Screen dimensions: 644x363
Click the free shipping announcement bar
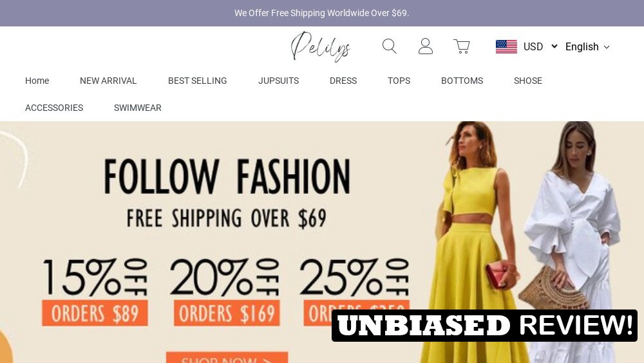[x=322, y=13]
